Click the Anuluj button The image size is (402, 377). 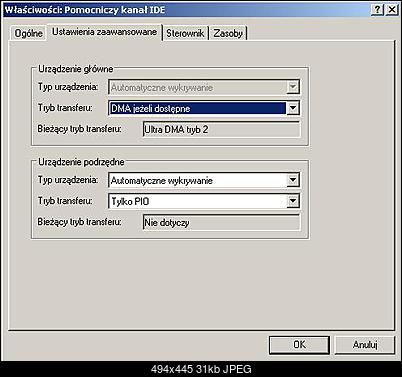point(365,344)
